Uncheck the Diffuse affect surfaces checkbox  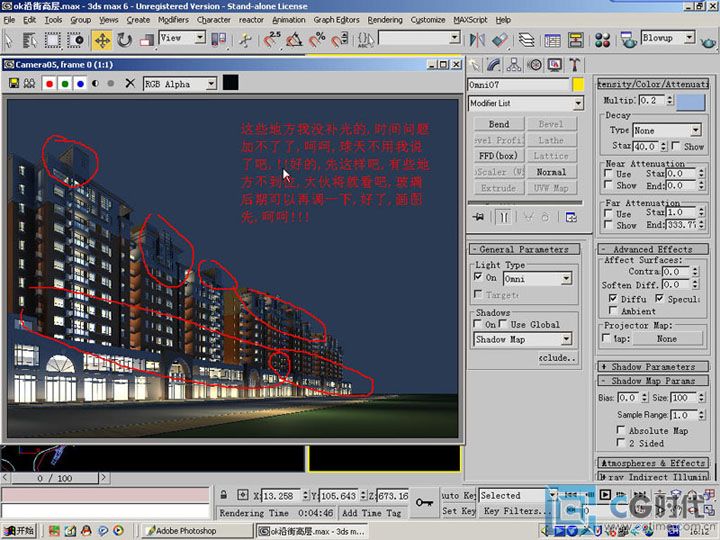click(613, 298)
